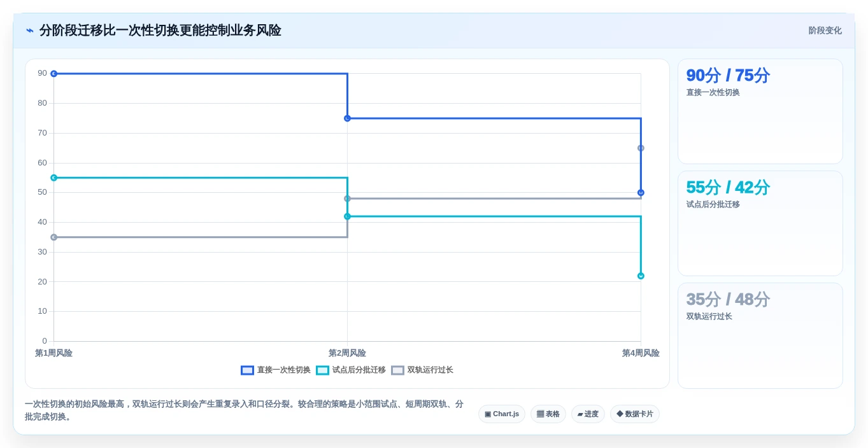This screenshot has height=448, width=868.
Task: Click the summary paragraph starting 一次性切换的初始风险最高
Action: [x=244, y=410]
